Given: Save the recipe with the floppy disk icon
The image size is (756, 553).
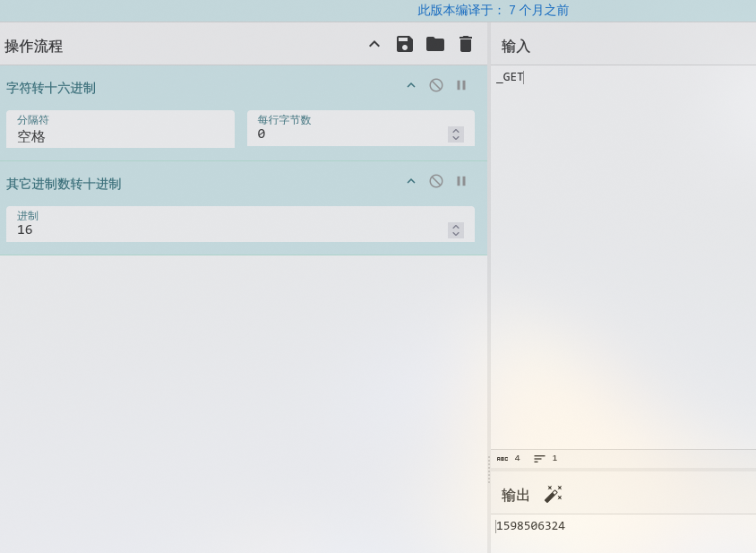Looking at the screenshot, I should (405, 44).
